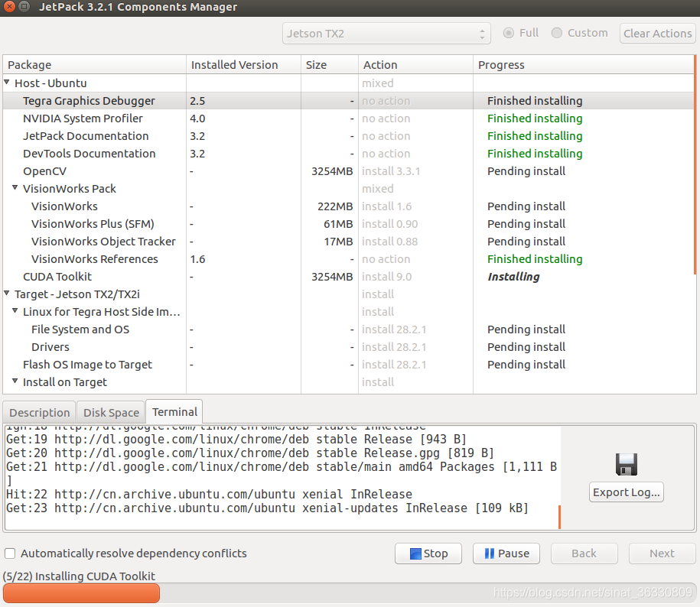Switch to the Disk Space tab

click(x=111, y=413)
